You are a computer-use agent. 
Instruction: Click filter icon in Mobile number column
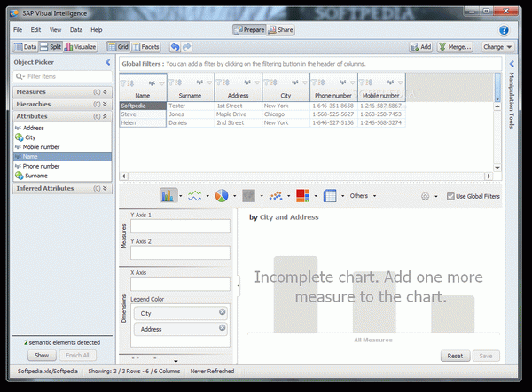(362, 82)
